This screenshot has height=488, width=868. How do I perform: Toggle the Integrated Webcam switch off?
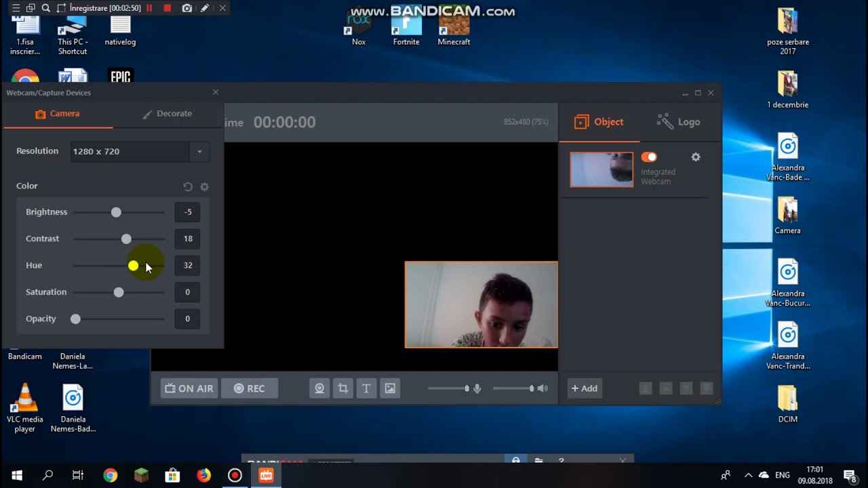[649, 157]
